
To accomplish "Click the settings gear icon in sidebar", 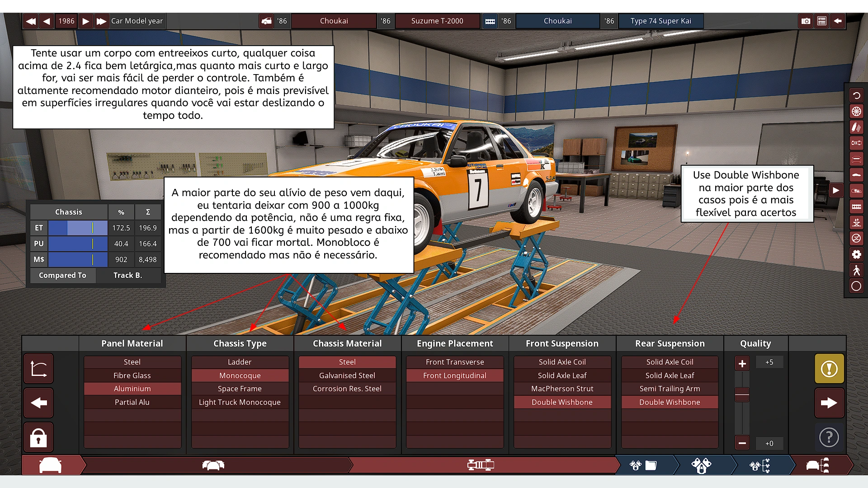I will tap(856, 254).
